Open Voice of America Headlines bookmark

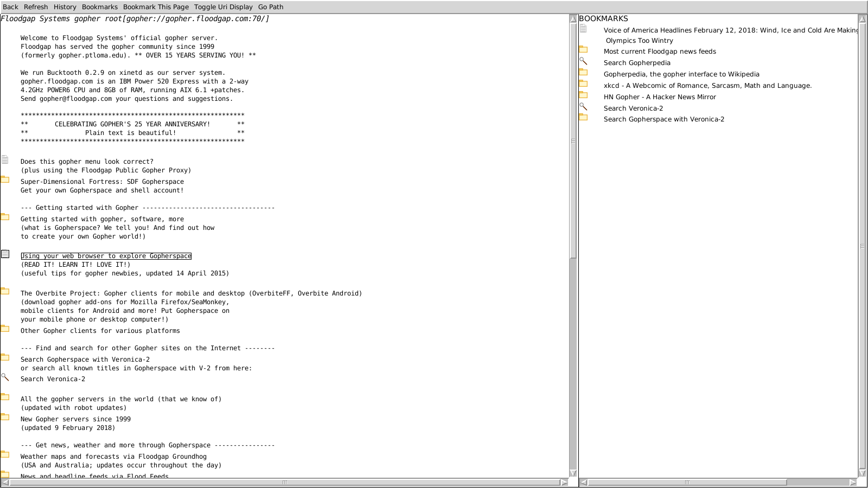(731, 35)
